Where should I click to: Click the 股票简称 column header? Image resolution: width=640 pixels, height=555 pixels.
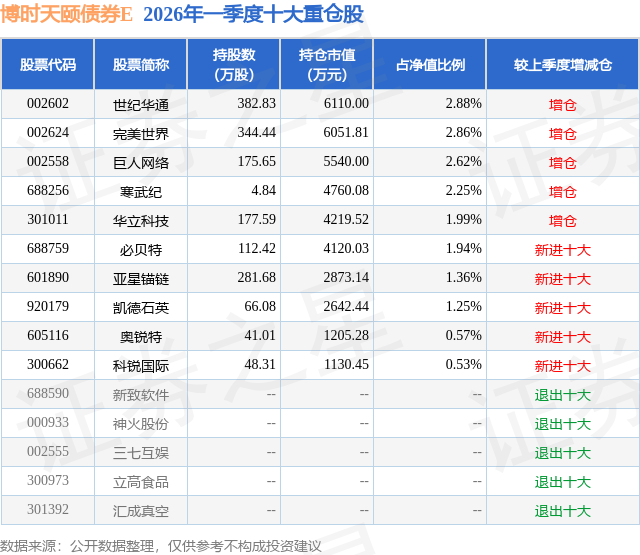pyautogui.click(x=141, y=64)
